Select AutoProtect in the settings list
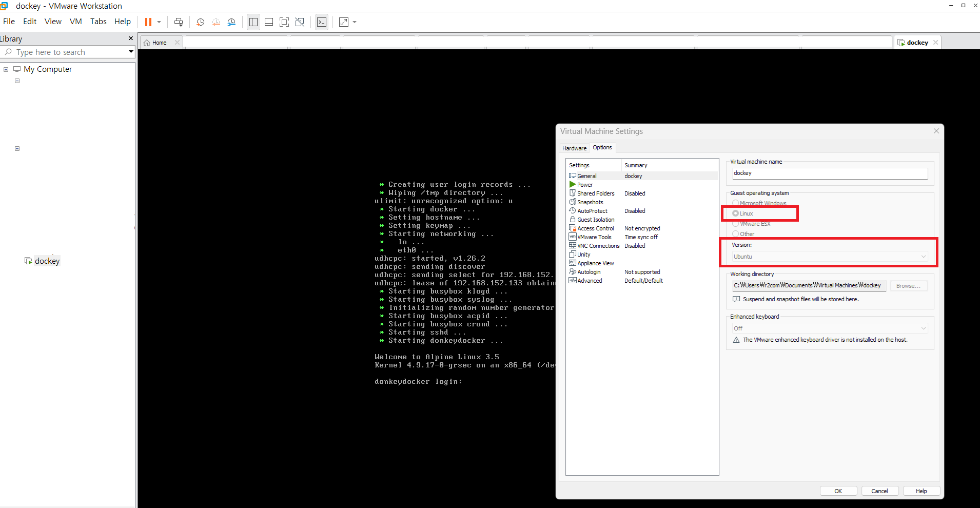This screenshot has height=508, width=980. click(x=642, y=211)
